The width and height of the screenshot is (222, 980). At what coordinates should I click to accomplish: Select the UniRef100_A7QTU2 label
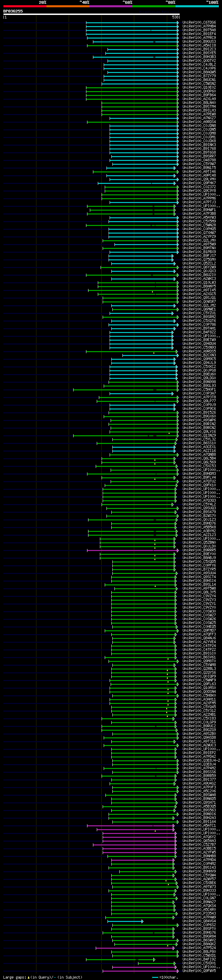[x=199, y=481]
